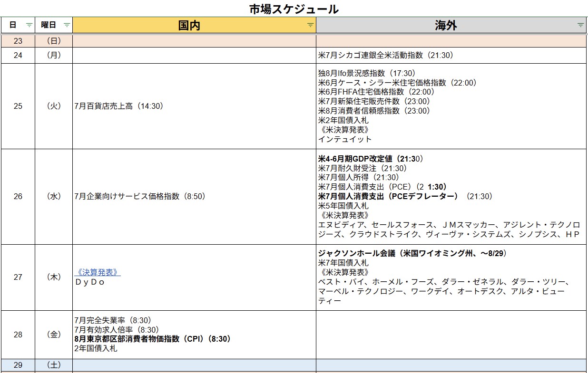Select the weekday cell （土）

coord(54,365)
